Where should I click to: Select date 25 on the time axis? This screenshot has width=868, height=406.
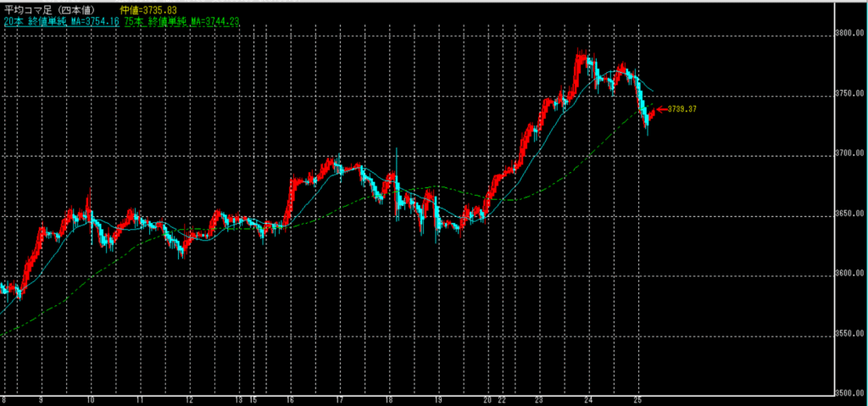(x=640, y=400)
